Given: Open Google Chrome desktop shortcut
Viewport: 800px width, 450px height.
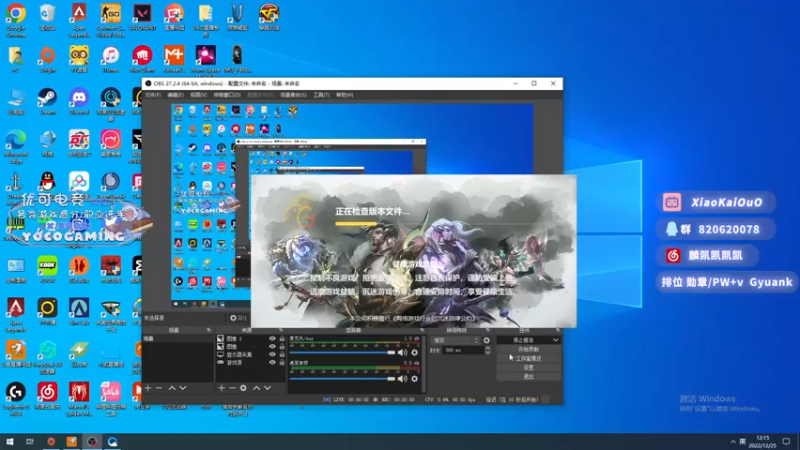Looking at the screenshot, I should coord(16,19).
